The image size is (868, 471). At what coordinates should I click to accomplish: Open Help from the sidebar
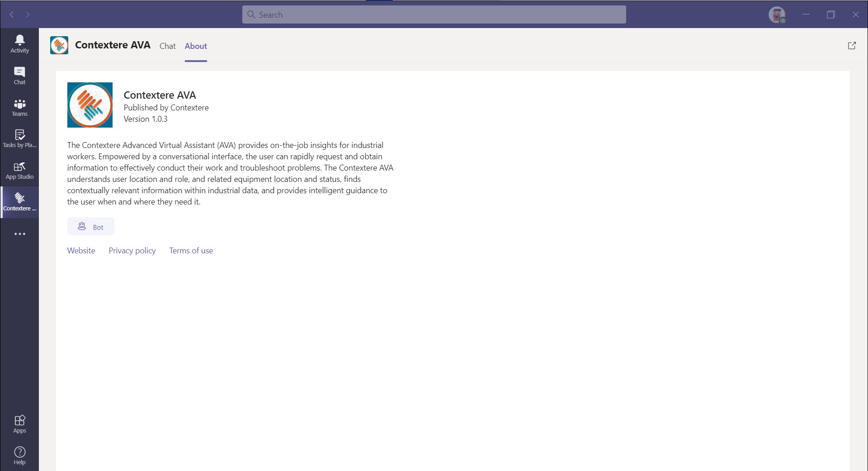(x=19, y=456)
